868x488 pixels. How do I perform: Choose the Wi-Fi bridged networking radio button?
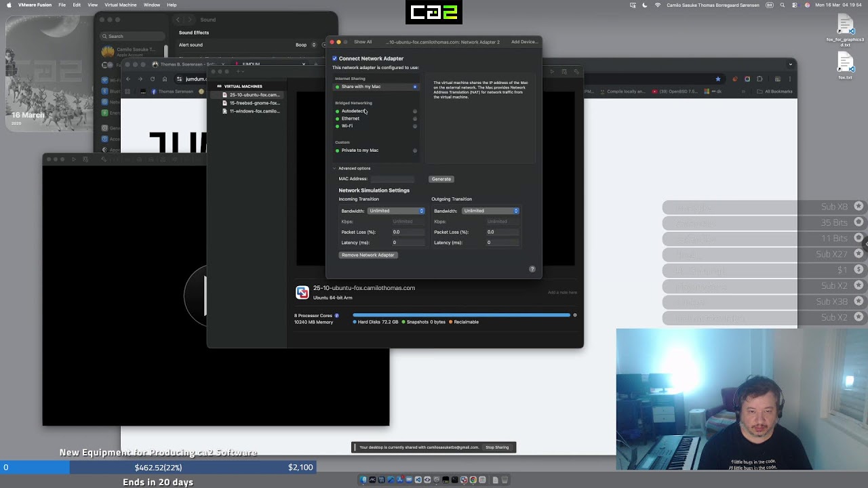click(415, 126)
